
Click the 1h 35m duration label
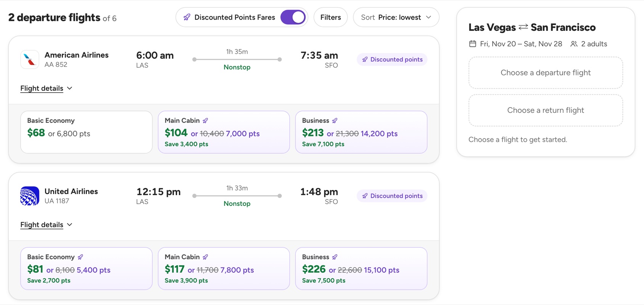pyautogui.click(x=237, y=52)
